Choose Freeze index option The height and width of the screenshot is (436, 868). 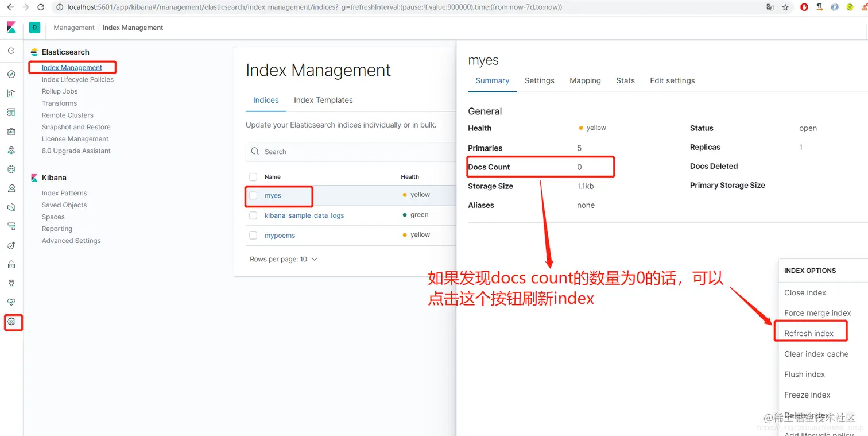[807, 395]
